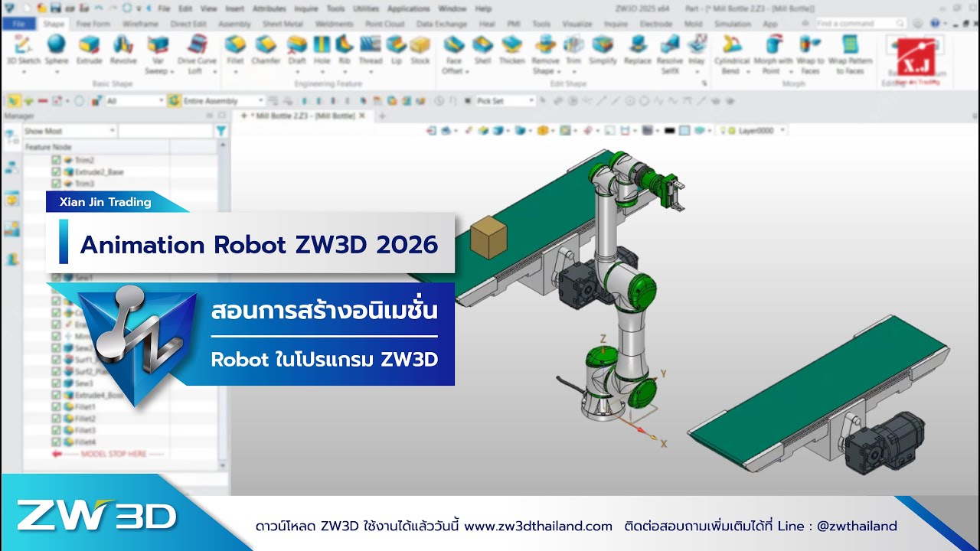
Task: Click the Feature Node column header
Action: pos(96,146)
